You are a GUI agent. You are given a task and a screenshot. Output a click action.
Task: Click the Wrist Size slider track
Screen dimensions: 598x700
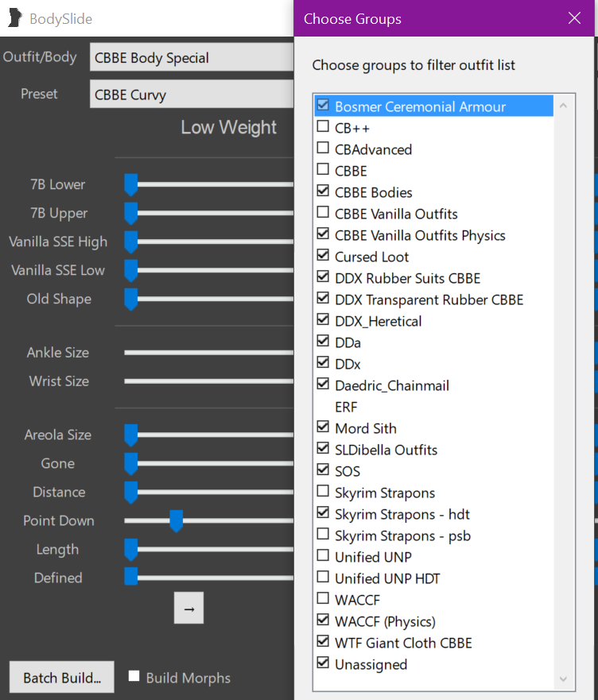[x=208, y=381]
